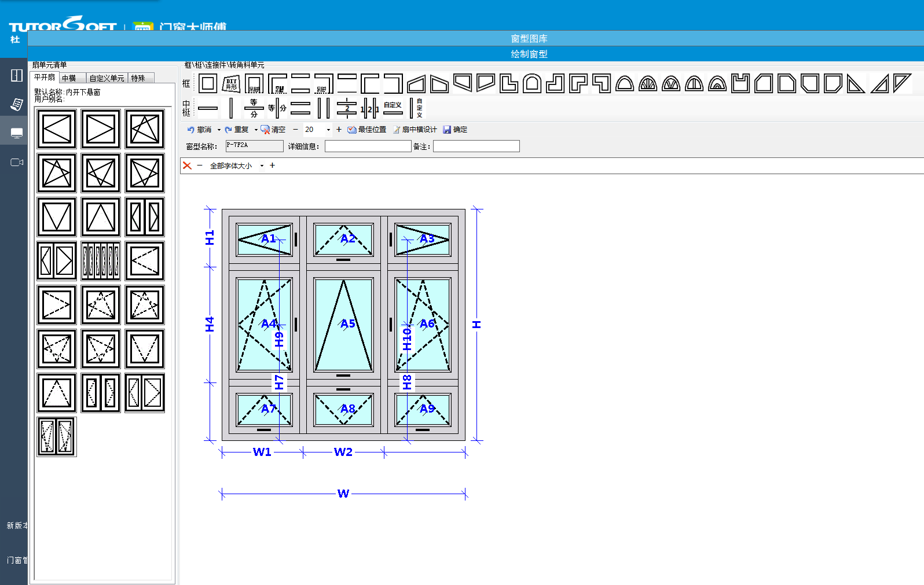Select the right-pointing casement sash unit
This screenshot has width=924, height=585.
pos(101,129)
